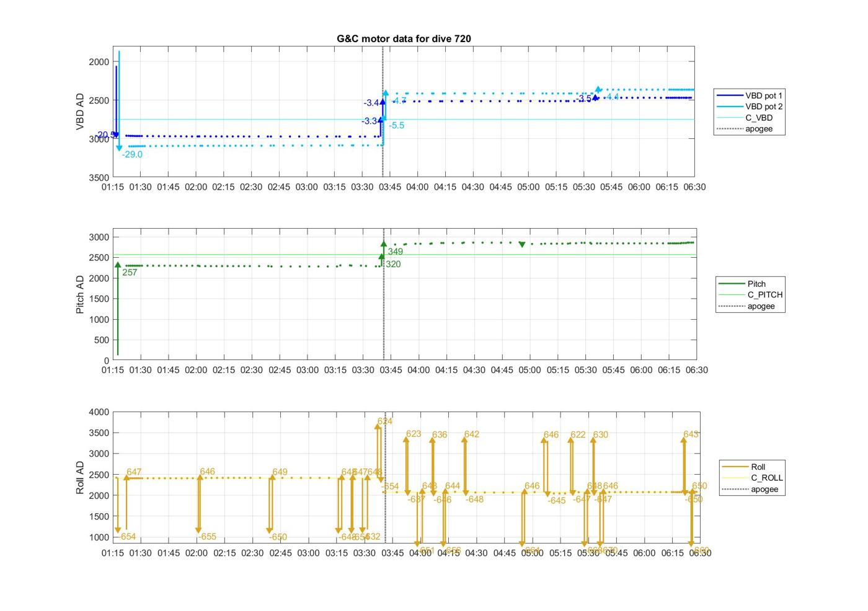Click the '320' annotation in Pitch plot
Screen dimensions: 868x611
(x=393, y=264)
